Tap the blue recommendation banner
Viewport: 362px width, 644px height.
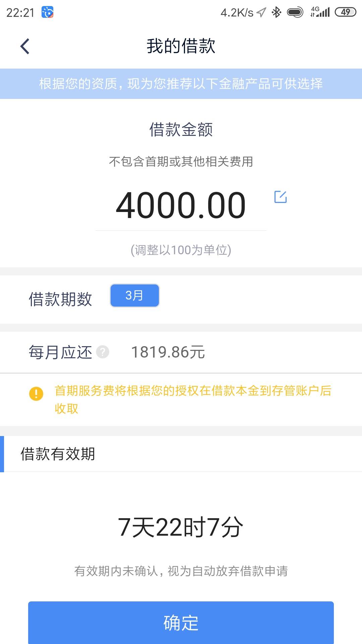181,84
